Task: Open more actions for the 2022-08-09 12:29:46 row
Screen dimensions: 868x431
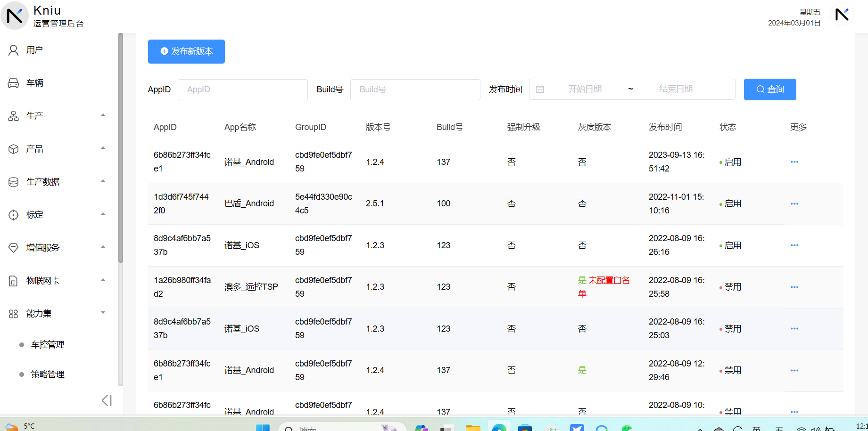Action: click(x=794, y=371)
